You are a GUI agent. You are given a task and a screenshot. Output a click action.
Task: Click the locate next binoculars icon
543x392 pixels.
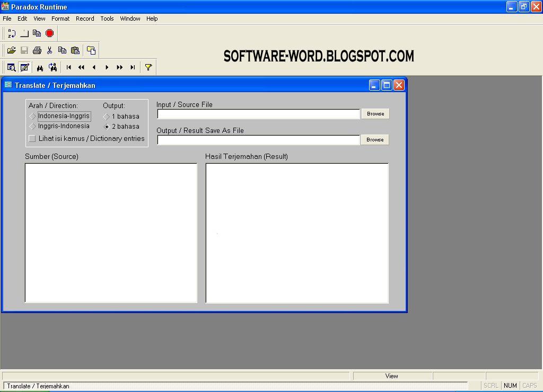(52, 67)
